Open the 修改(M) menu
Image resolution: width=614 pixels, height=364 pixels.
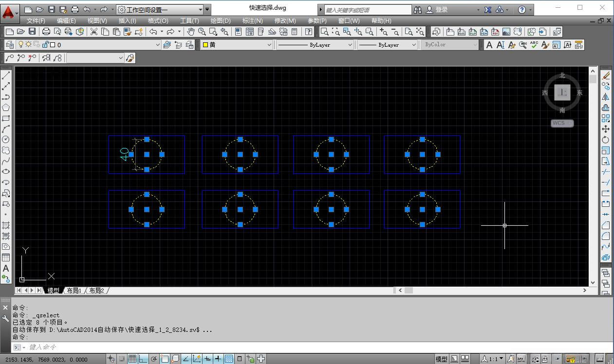coord(285,20)
